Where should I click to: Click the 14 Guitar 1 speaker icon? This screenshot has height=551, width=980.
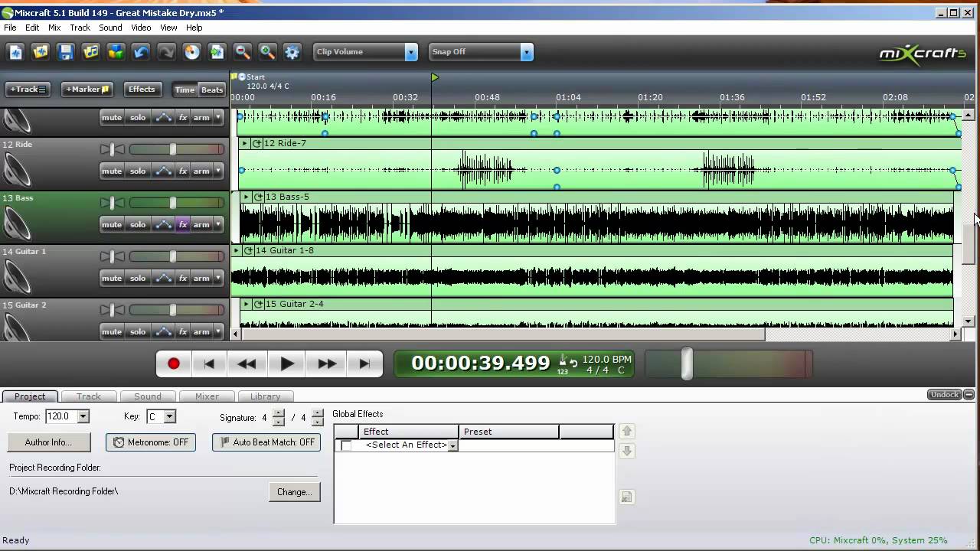point(17,278)
